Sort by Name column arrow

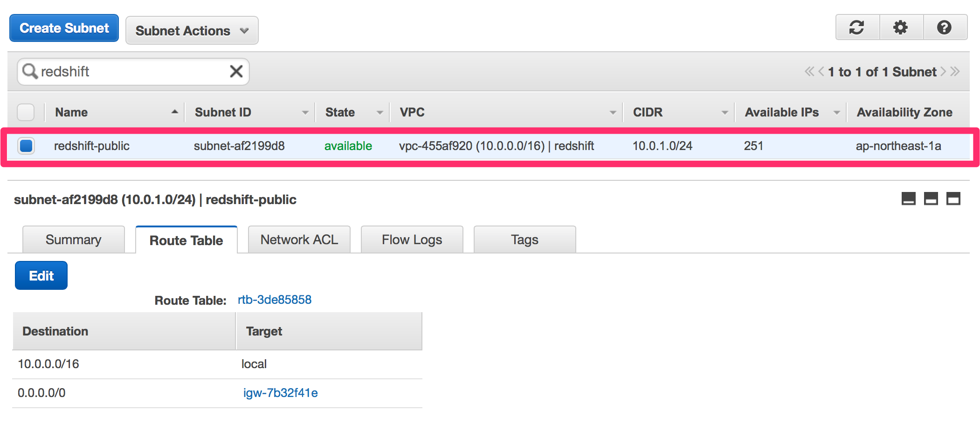175,112
